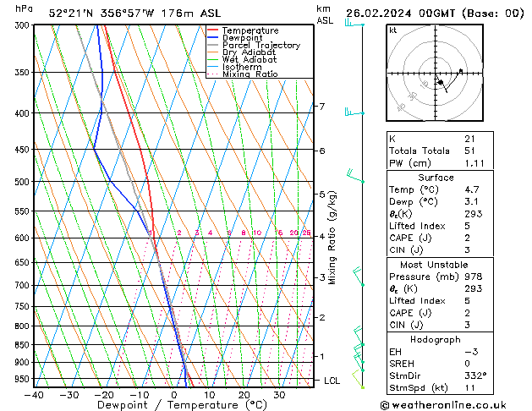Click the LCL label on the right axis

(333, 381)
